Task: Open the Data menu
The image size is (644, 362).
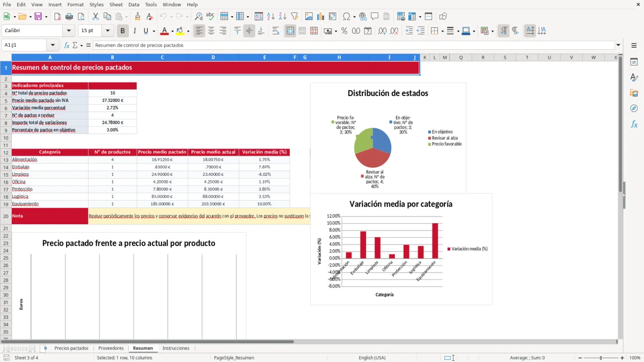Action: click(134, 4)
